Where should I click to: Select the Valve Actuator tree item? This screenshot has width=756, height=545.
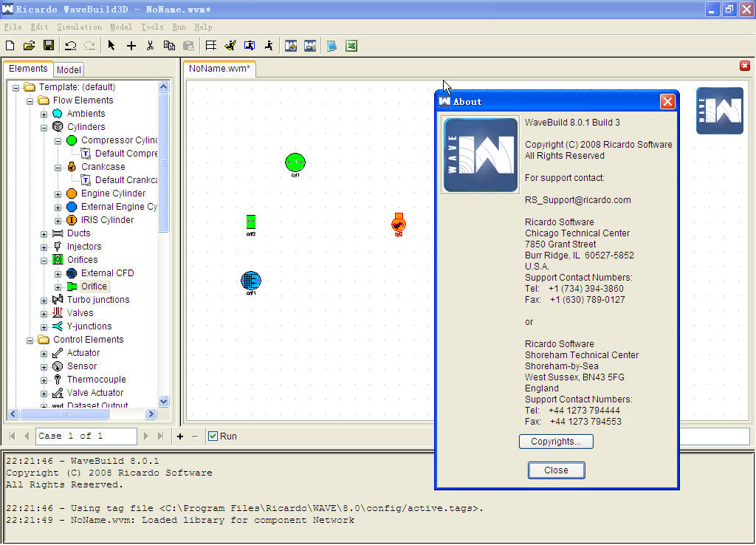(x=95, y=393)
